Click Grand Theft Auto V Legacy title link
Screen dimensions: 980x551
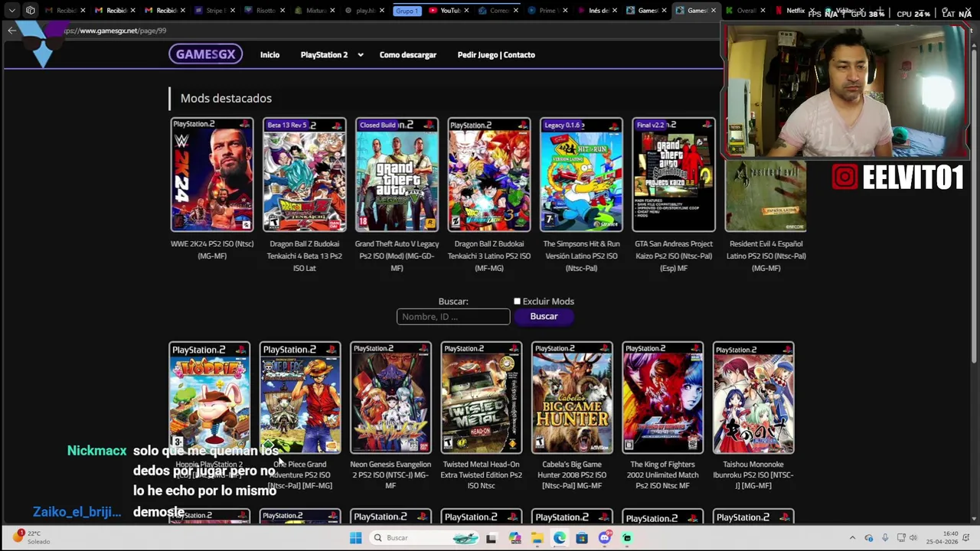click(397, 256)
